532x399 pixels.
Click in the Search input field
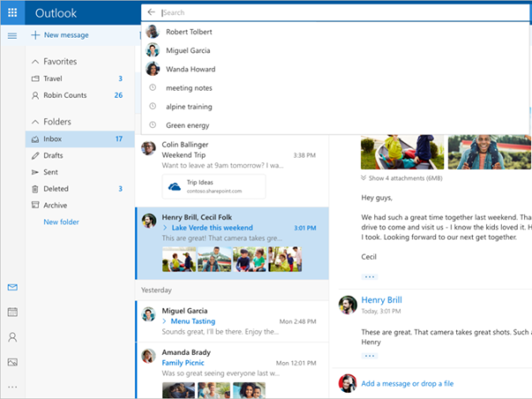point(335,12)
